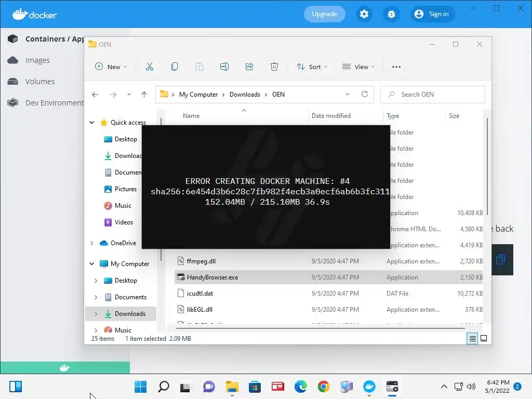Viewport: 532px width, 399px height.
Task: Refresh the OEN folder
Action: tap(365, 95)
